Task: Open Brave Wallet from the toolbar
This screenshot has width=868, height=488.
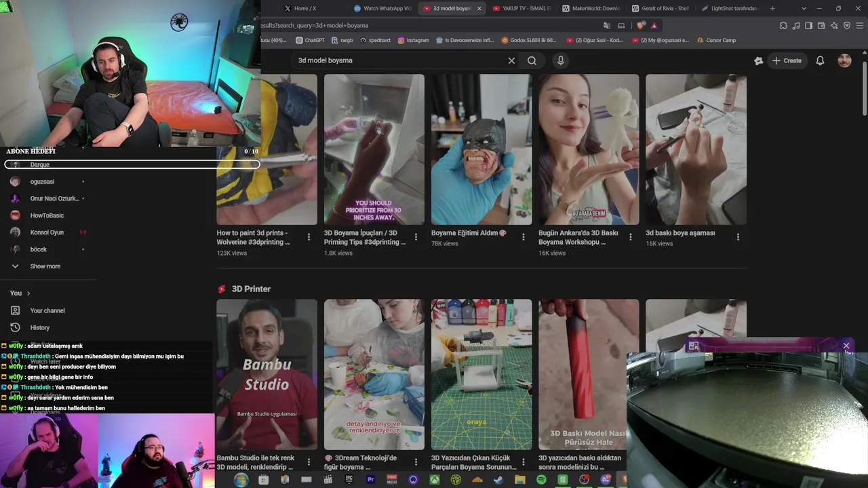Action: [x=821, y=26]
